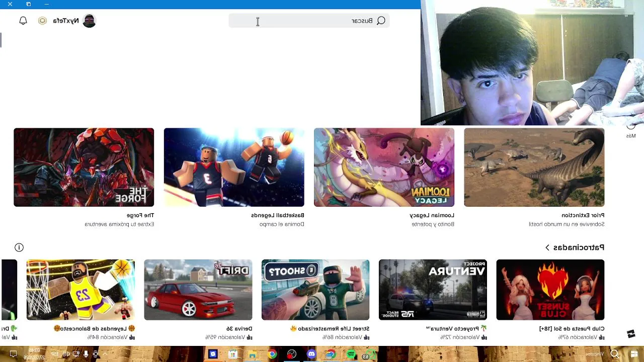Click The Forge title text
This screenshot has width=644, height=362.
coord(140,215)
